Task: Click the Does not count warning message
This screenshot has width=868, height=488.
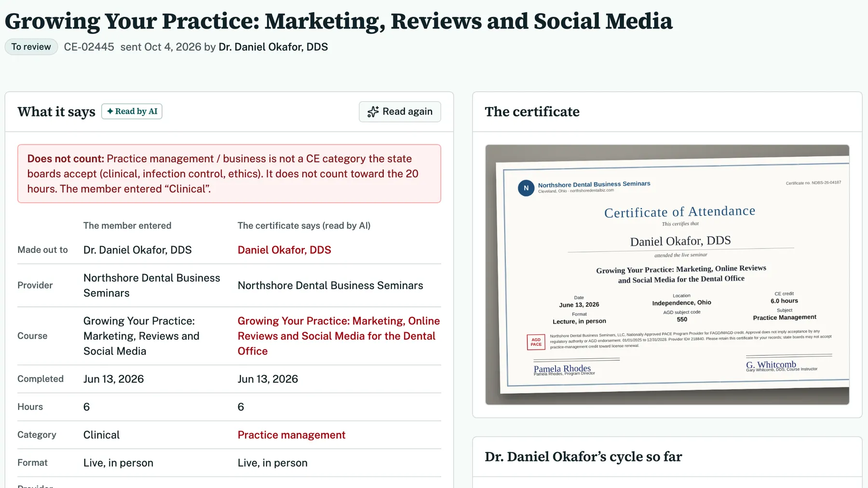Action: click(x=229, y=173)
